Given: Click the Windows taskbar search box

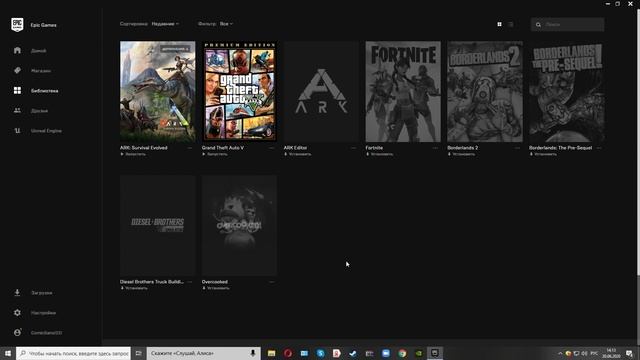Looking at the screenshot, I should click(73, 353).
